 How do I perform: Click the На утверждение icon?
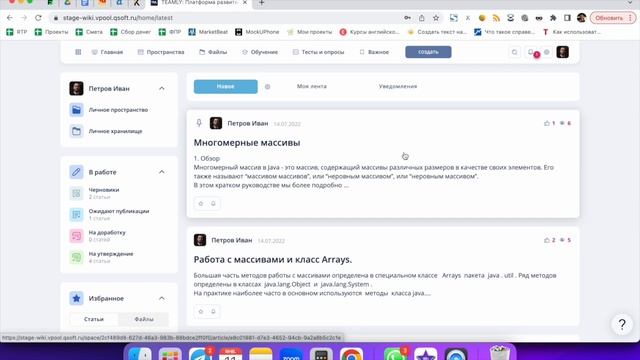pyautogui.click(x=76, y=257)
